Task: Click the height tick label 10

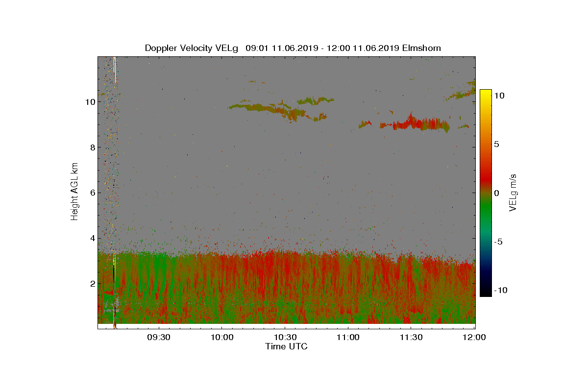Action: pyautogui.click(x=90, y=102)
